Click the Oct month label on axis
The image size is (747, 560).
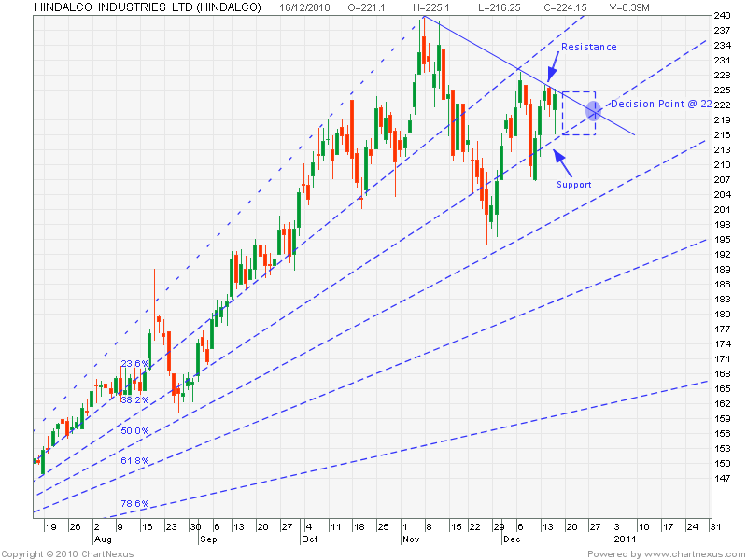coord(310,539)
